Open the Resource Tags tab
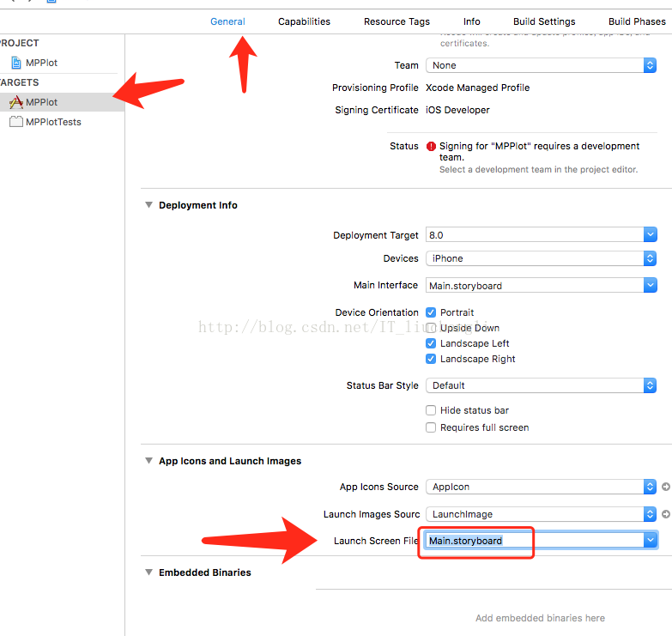Image resolution: width=672 pixels, height=636 pixels. coord(397,21)
